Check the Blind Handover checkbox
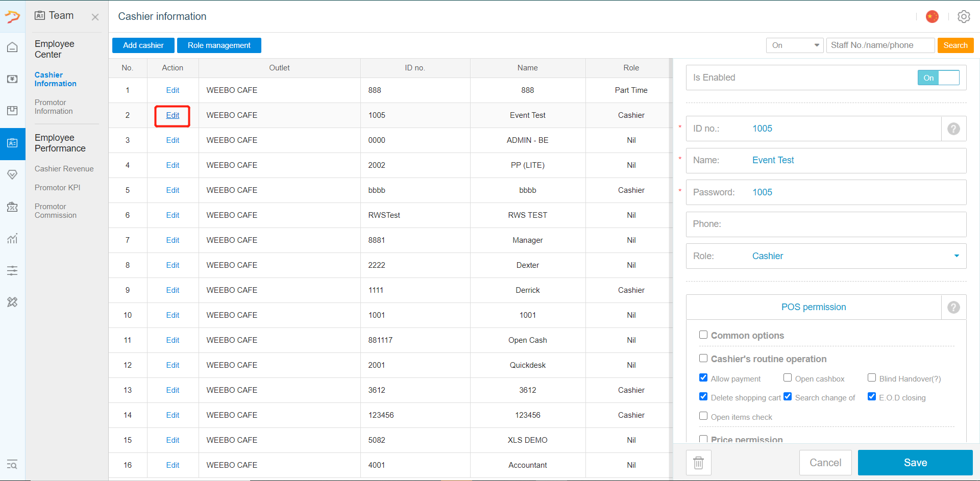 pos(872,377)
